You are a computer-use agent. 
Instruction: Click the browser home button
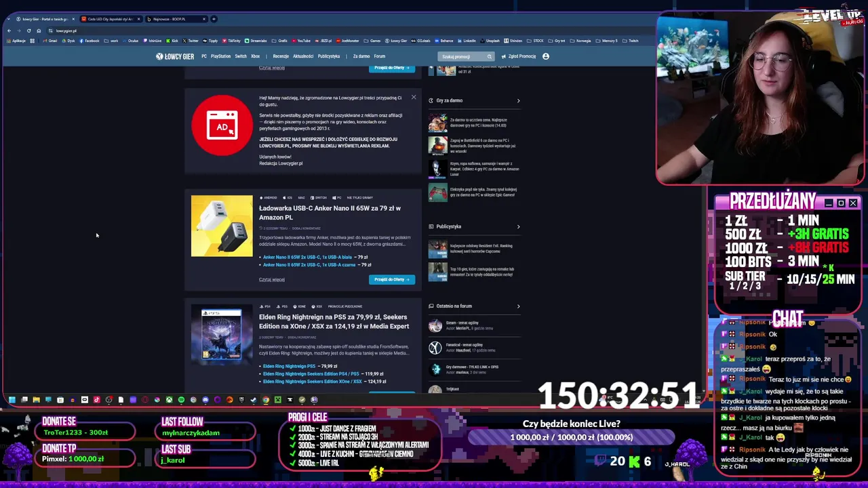pos(38,30)
